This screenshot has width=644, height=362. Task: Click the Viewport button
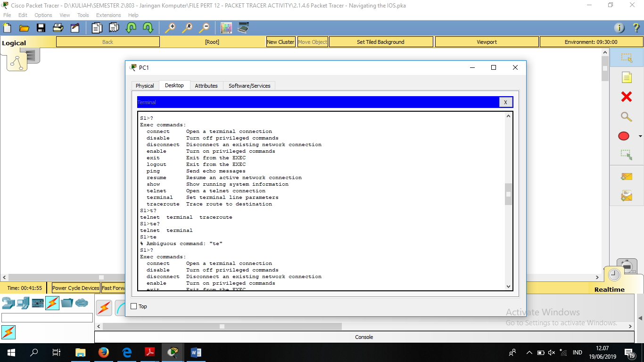[x=487, y=42]
